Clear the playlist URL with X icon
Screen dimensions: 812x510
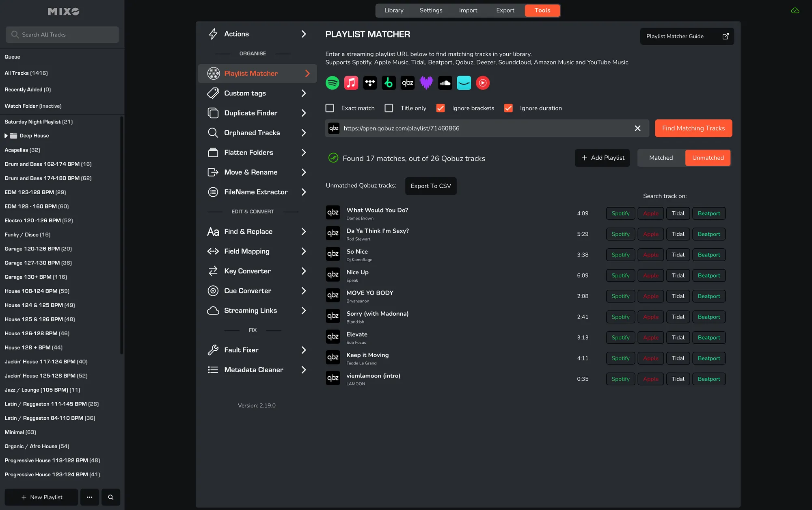pyautogui.click(x=637, y=128)
